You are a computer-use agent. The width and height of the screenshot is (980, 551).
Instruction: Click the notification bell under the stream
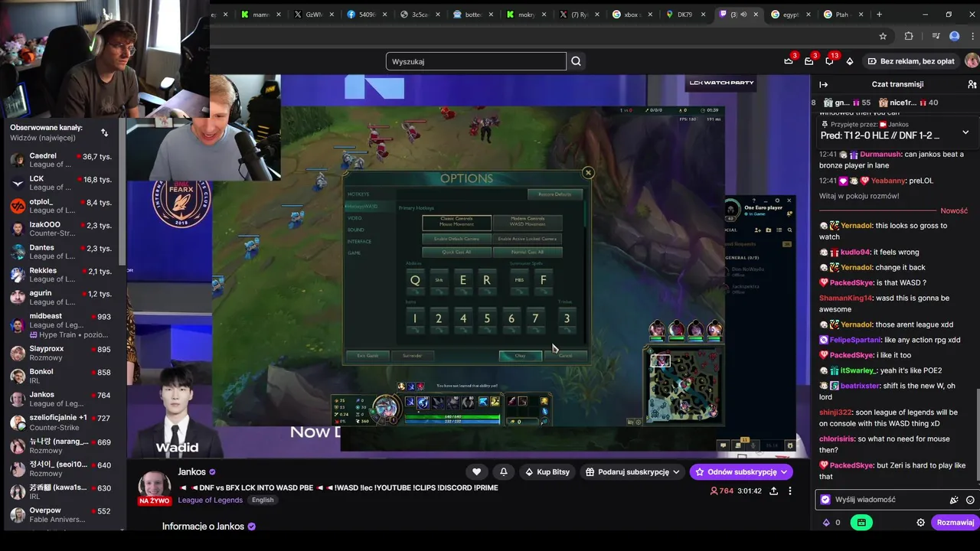[504, 472]
